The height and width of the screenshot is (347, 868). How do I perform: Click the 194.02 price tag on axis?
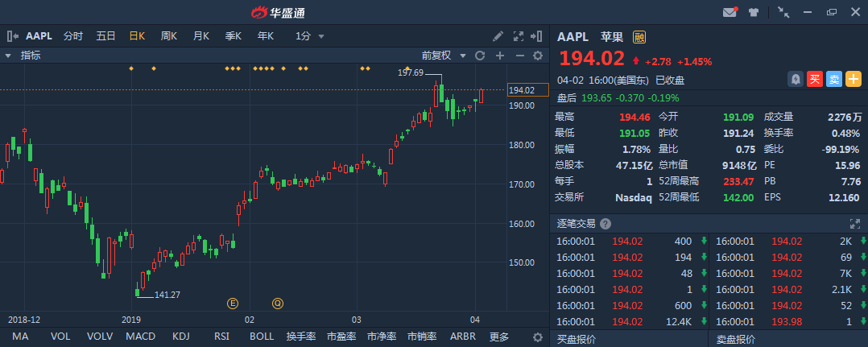pos(527,89)
